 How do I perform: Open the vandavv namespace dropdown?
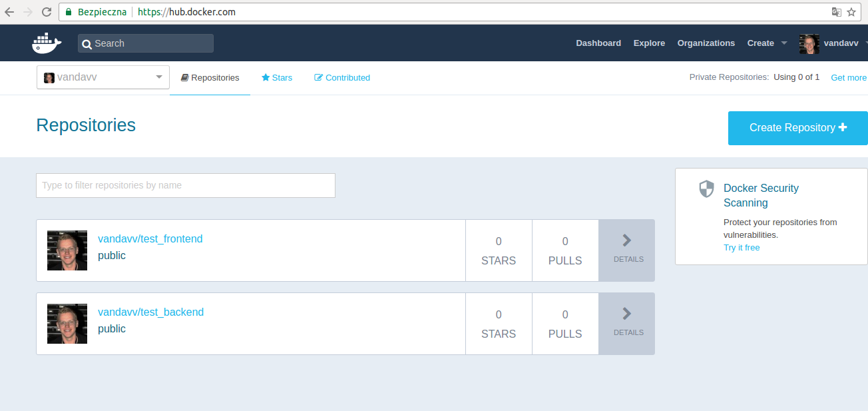click(x=103, y=77)
